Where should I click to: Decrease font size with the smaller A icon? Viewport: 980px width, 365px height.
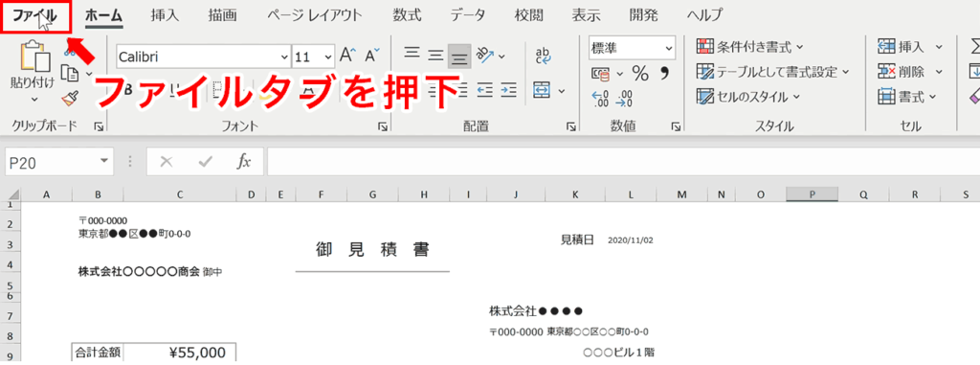pos(372,57)
